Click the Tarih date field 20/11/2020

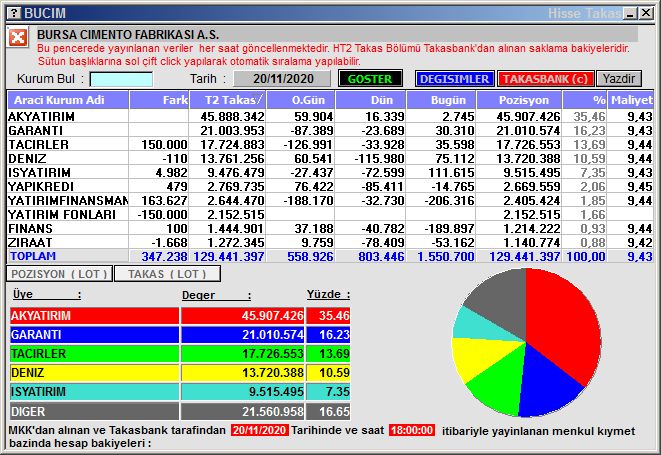click(282, 79)
